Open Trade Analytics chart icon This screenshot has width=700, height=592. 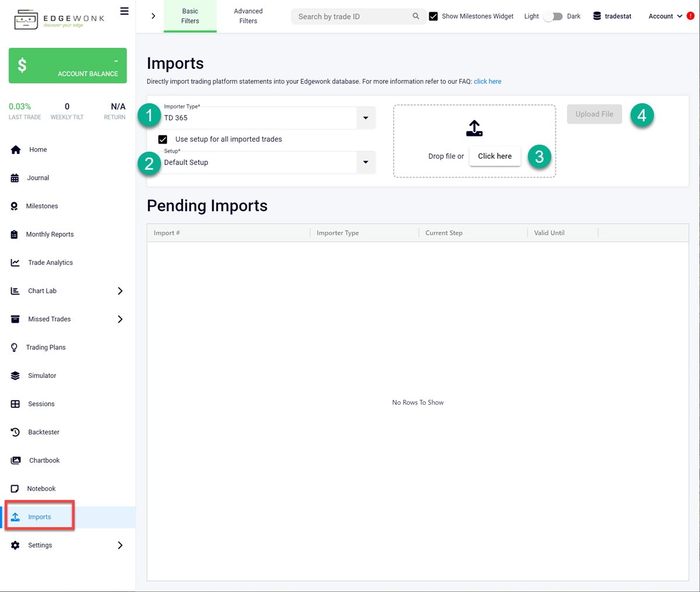pos(16,262)
